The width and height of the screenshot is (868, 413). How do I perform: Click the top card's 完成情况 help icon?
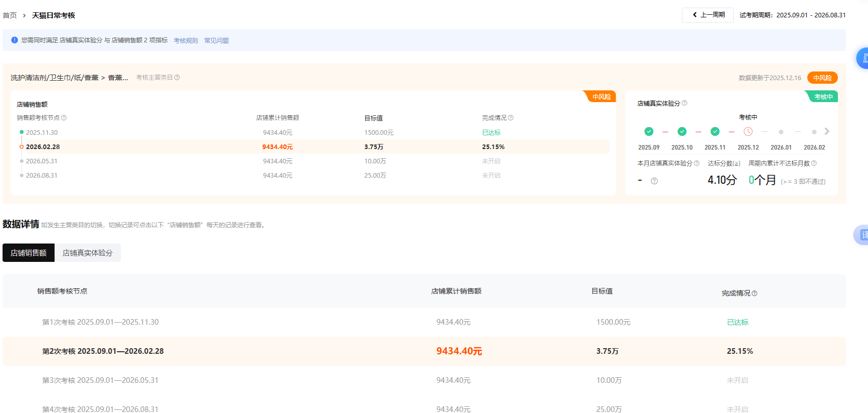coord(510,118)
